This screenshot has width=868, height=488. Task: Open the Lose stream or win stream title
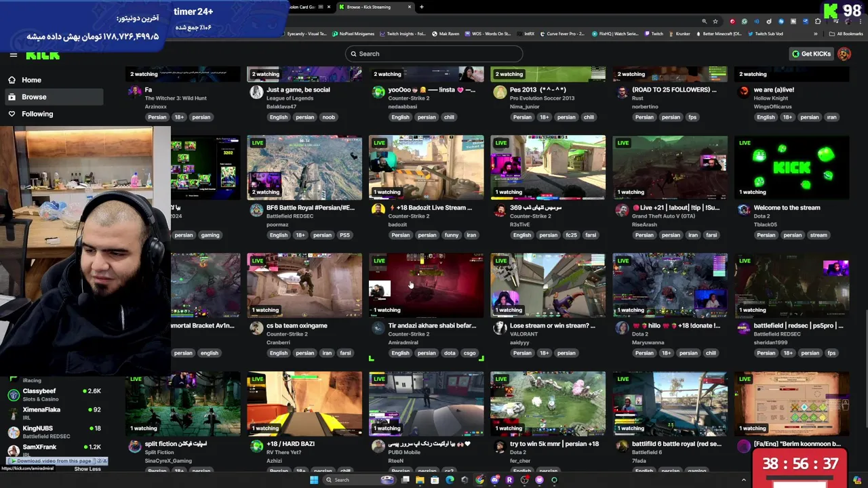[553, 325]
